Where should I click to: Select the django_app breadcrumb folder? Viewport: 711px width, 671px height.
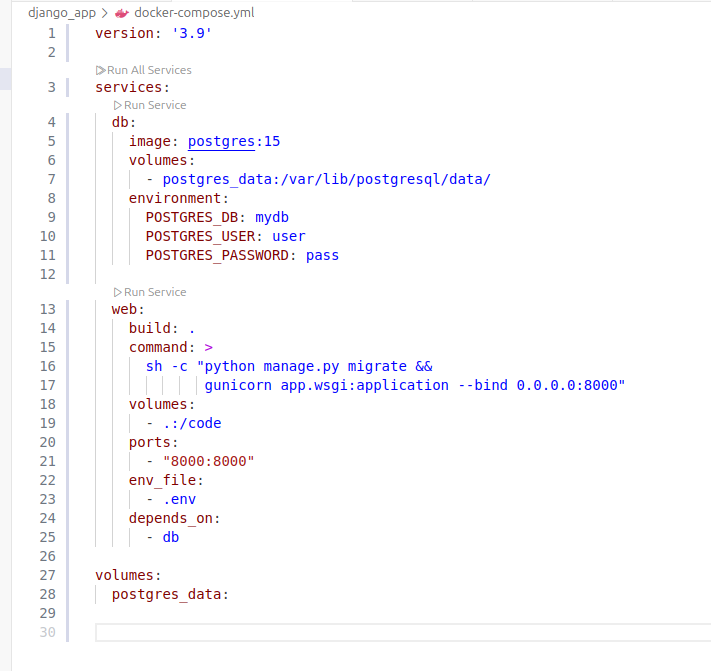62,13
